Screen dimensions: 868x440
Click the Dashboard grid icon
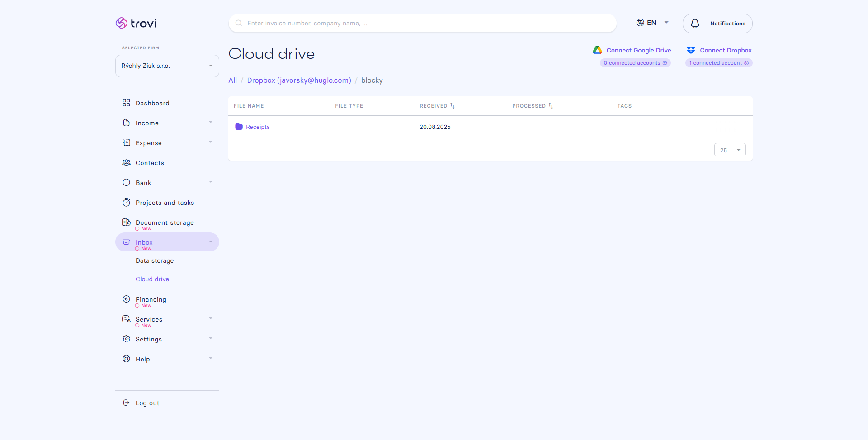click(126, 103)
